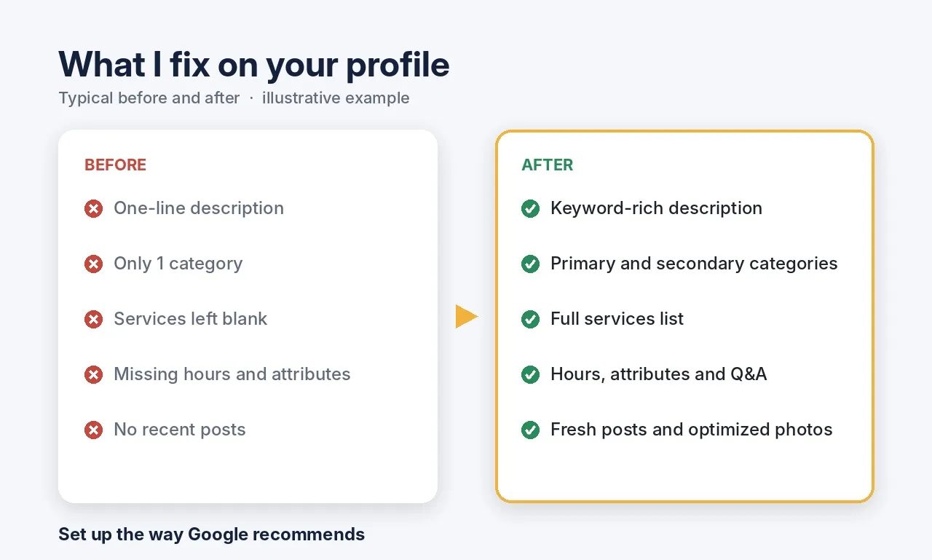Select the AFTER heading label

click(547, 165)
